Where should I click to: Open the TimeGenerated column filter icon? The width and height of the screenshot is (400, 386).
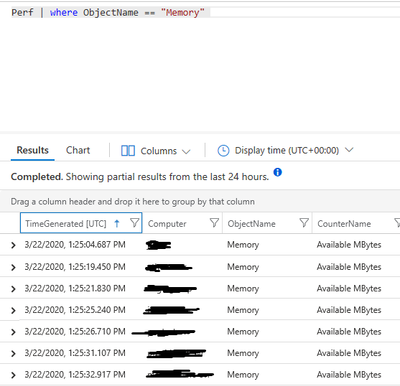[x=134, y=223]
